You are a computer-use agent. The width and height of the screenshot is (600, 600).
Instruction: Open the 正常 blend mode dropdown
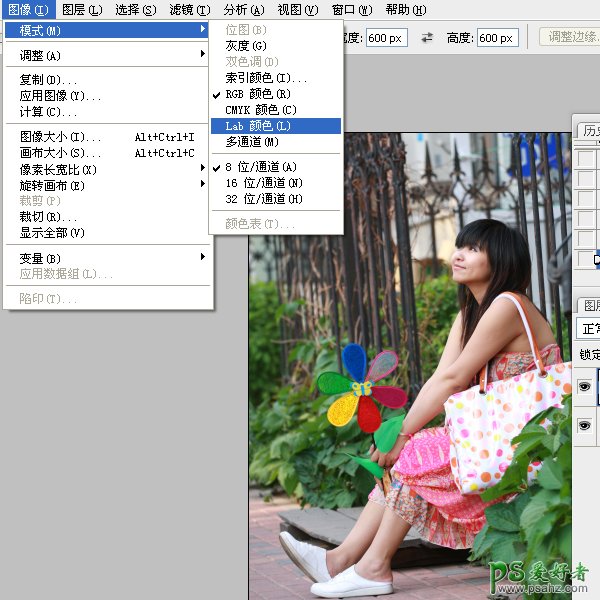point(588,328)
